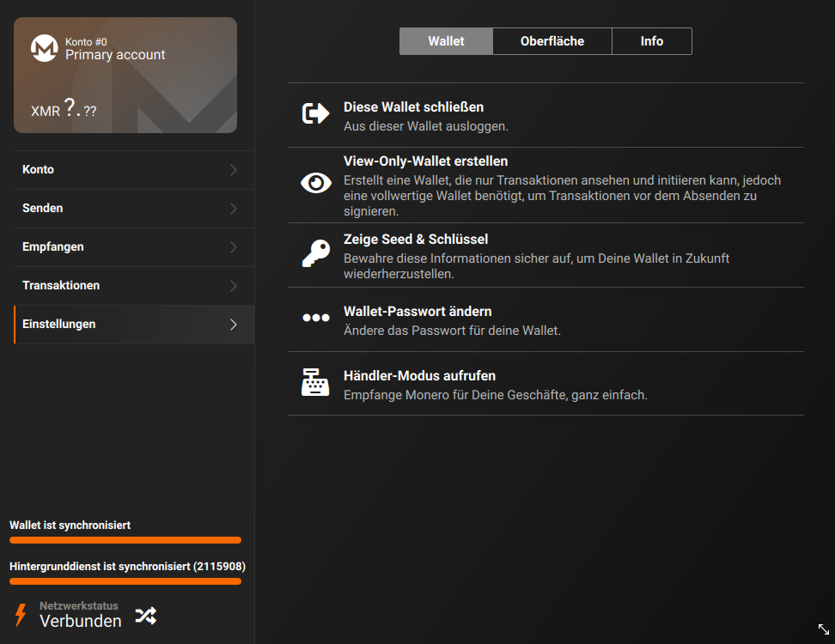The width and height of the screenshot is (835, 644).
Task: Click the logout icon beside Diese Wallet schließen
Action: 316,112
